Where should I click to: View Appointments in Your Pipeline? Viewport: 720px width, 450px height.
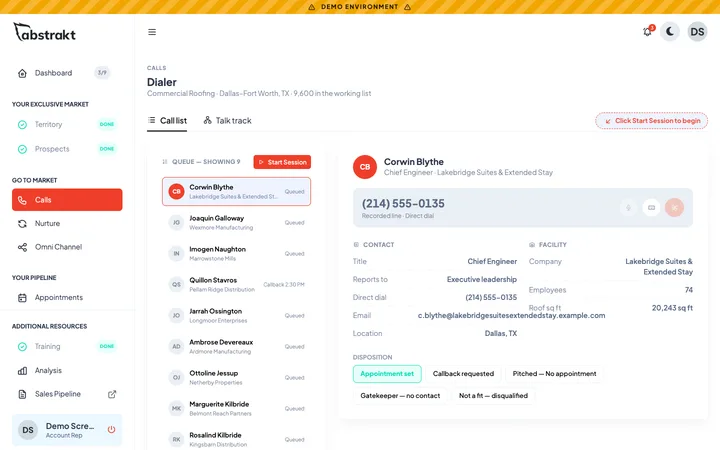tap(67, 298)
